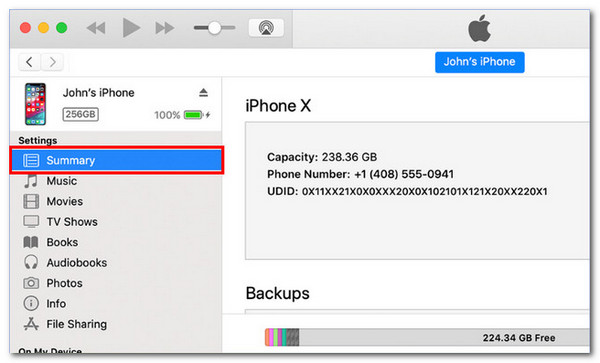The image size is (600, 363).
Task: Click the Apple logo in the header
Action: point(479,28)
